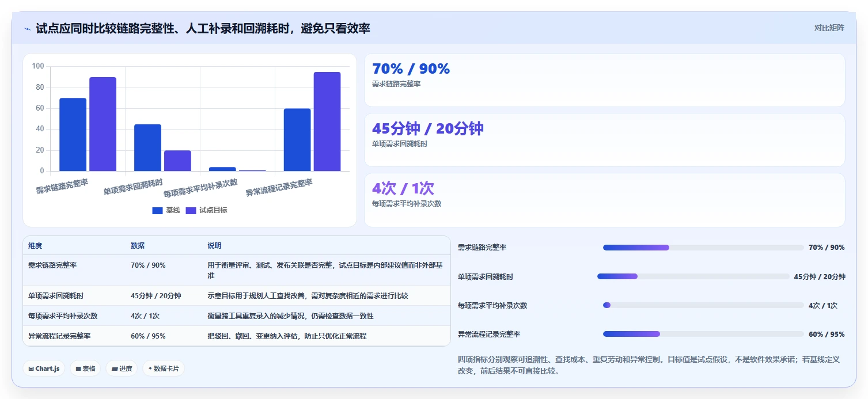The image size is (868, 399).
Task: Click the 每项需求平均补录次数 progress bar
Action: pos(703,305)
